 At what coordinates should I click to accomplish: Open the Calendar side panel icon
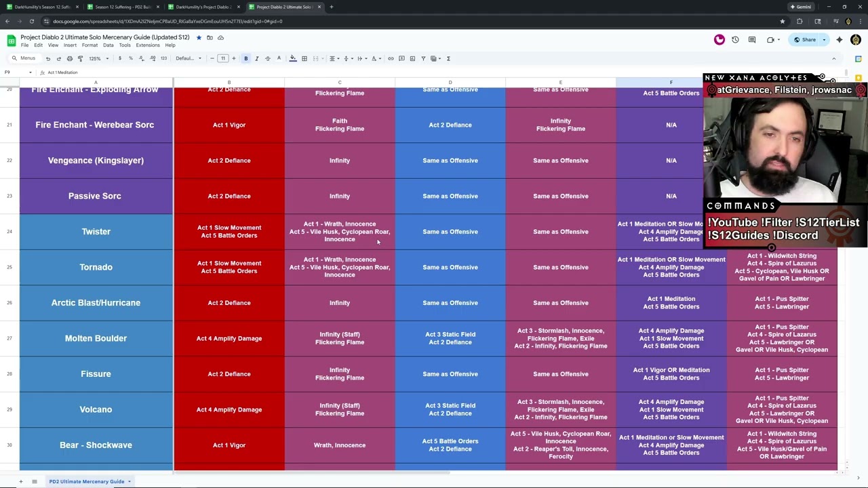pyautogui.click(x=858, y=59)
